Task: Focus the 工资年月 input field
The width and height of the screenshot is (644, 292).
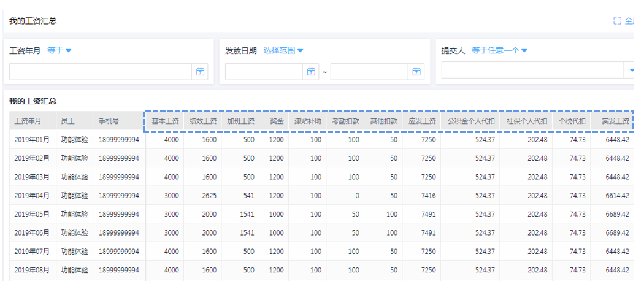Action: tap(101, 72)
